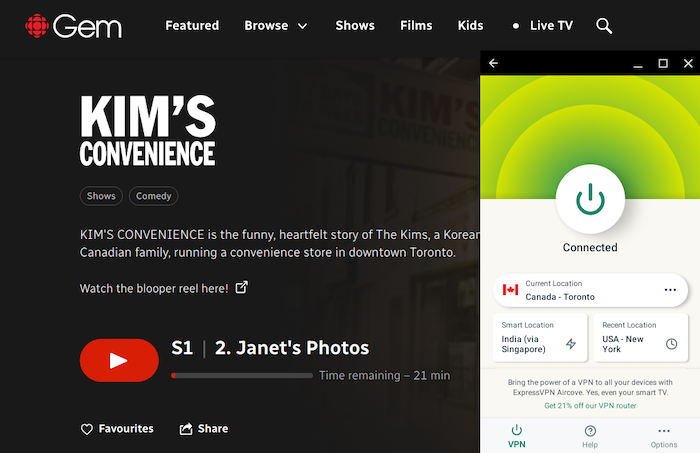Close the ExpressVPN window
700x453 pixels.
pos(688,63)
